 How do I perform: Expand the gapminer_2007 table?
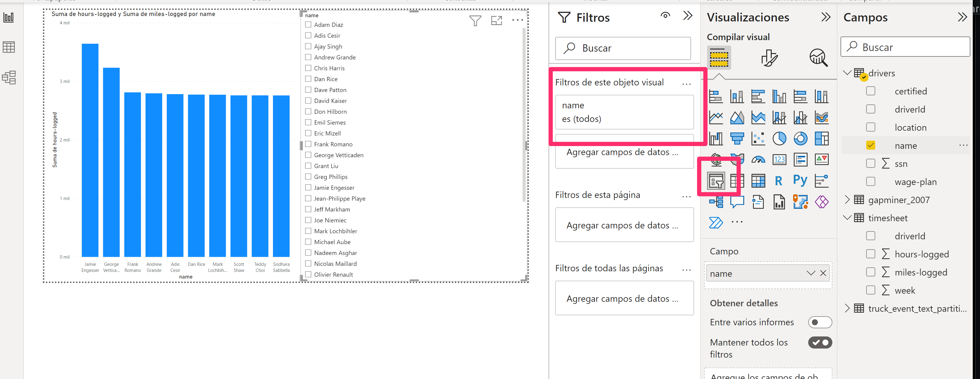pyautogui.click(x=847, y=199)
